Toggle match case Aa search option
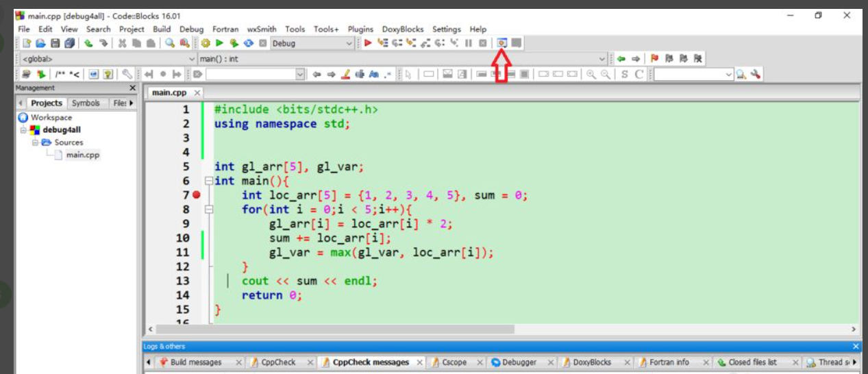The height and width of the screenshot is (374, 868). [x=373, y=74]
